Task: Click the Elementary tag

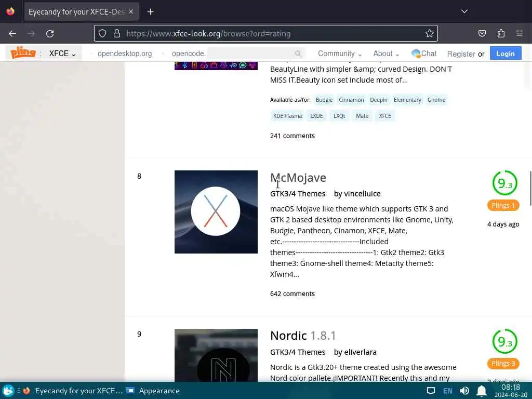Action: click(407, 100)
